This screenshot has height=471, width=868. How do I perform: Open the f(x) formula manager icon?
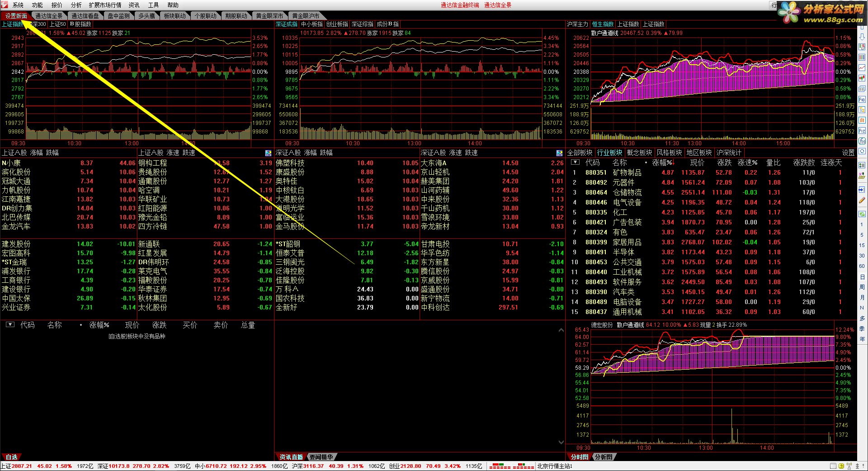(x=862, y=141)
